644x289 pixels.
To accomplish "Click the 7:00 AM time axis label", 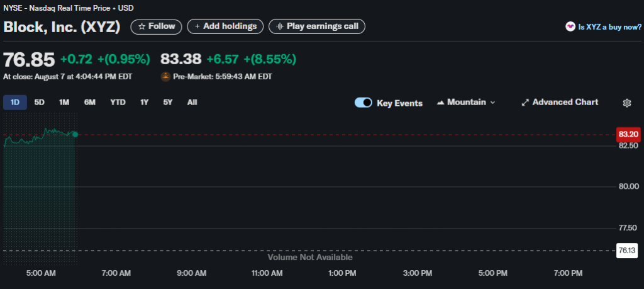I will pos(116,273).
